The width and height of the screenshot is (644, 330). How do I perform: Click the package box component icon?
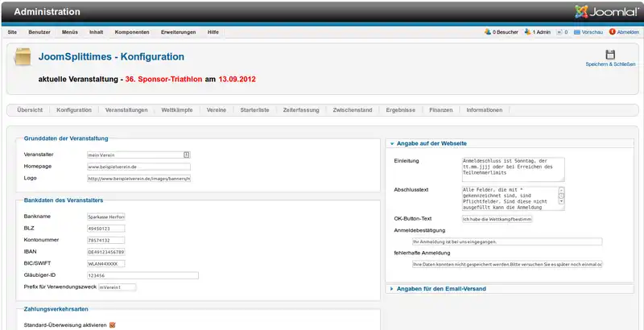pos(23,56)
